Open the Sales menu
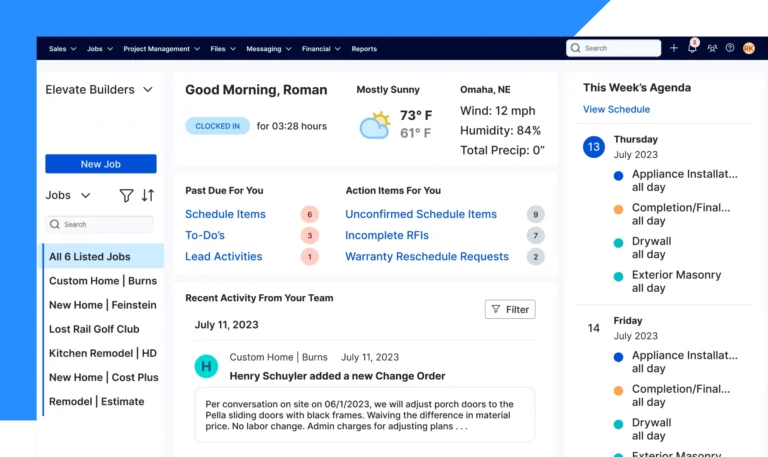 pos(62,48)
